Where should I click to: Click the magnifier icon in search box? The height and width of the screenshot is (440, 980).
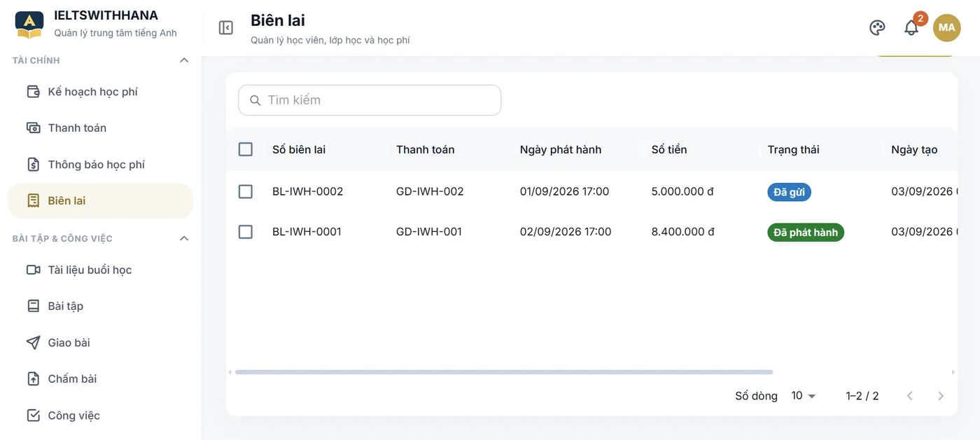[255, 100]
